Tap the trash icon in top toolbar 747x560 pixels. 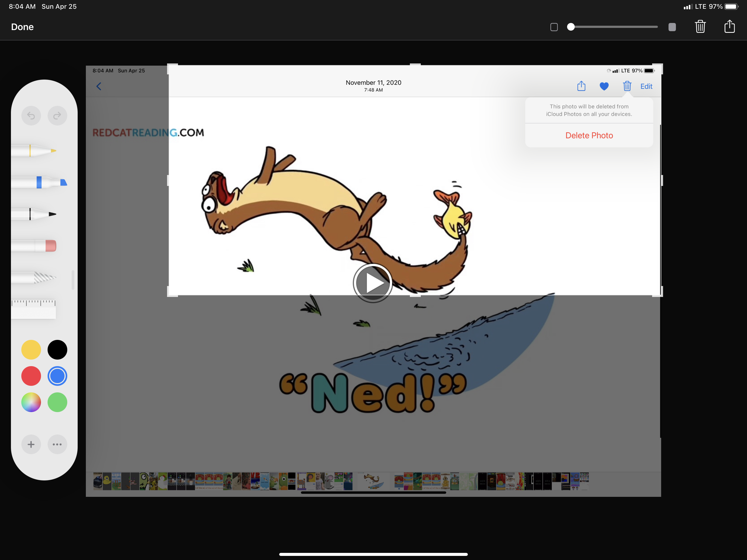point(700,27)
